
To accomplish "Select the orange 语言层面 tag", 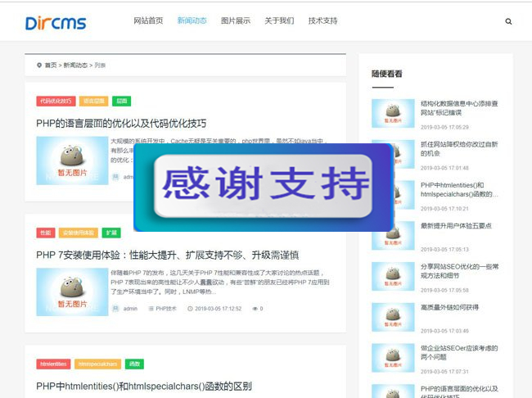I will (93, 101).
